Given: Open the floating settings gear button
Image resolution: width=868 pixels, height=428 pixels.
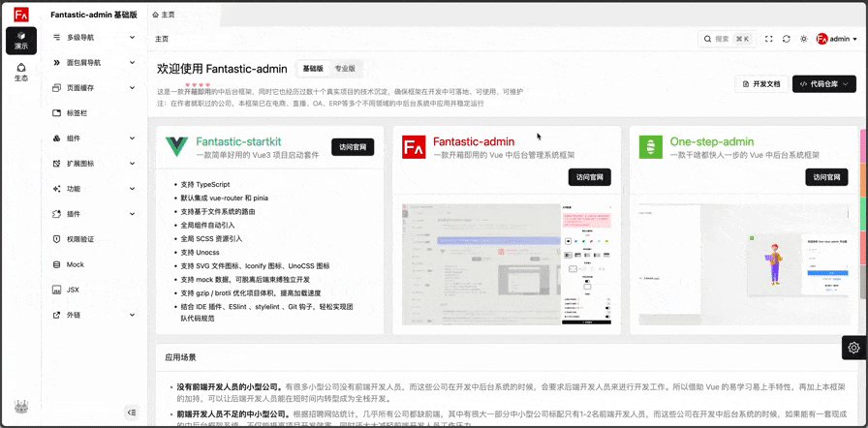Looking at the screenshot, I should (853, 348).
